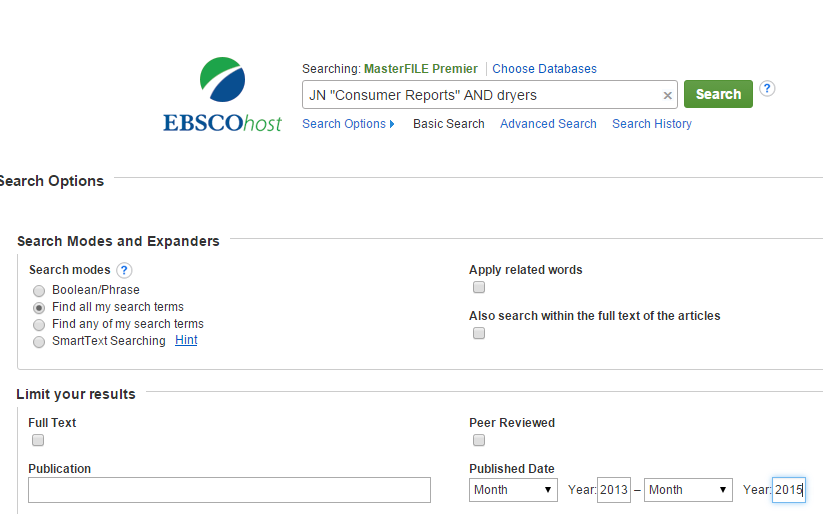
Task: Click the start Year field showing 2013
Action: [x=614, y=490]
